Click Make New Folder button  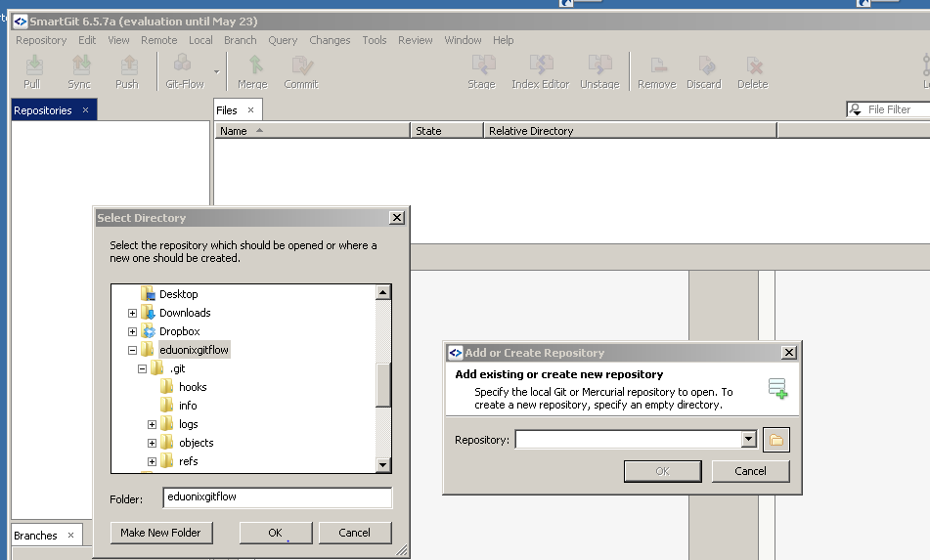[x=161, y=533]
